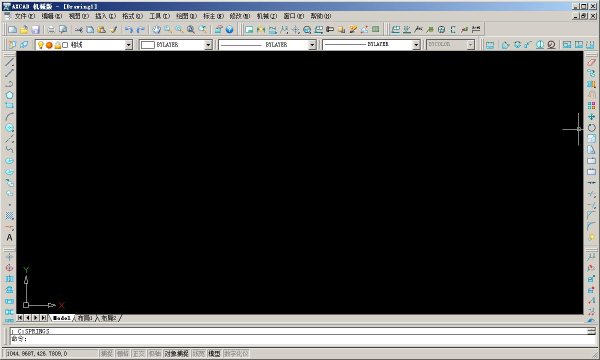The height and width of the screenshot is (360, 600).
Task: Open the 文件 (File) menu
Action: pyautogui.click(x=24, y=16)
